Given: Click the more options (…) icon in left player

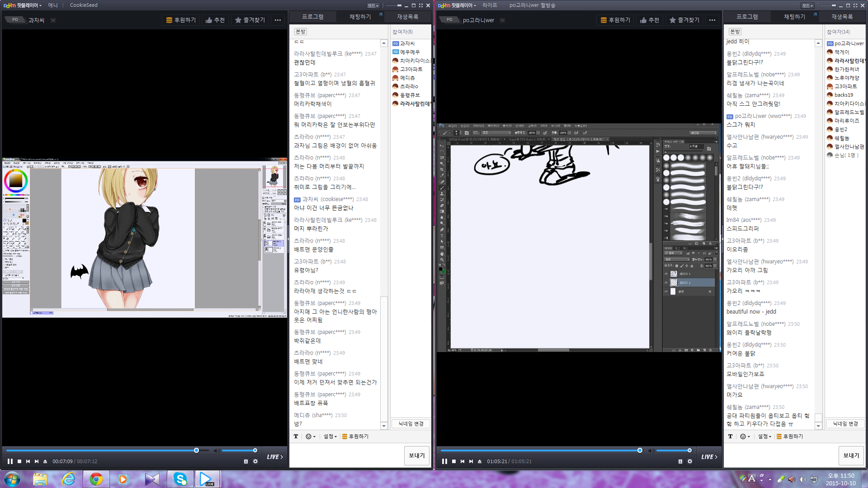Looking at the screenshot, I should (278, 20).
